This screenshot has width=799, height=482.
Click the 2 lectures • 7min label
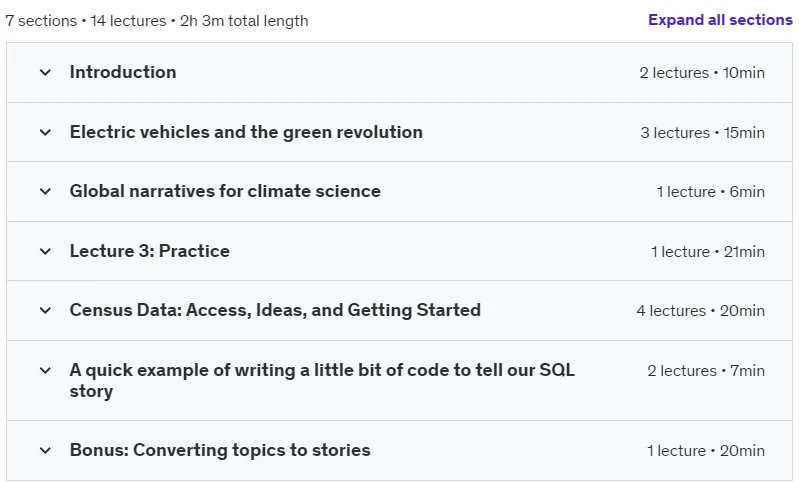(x=706, y=371)
